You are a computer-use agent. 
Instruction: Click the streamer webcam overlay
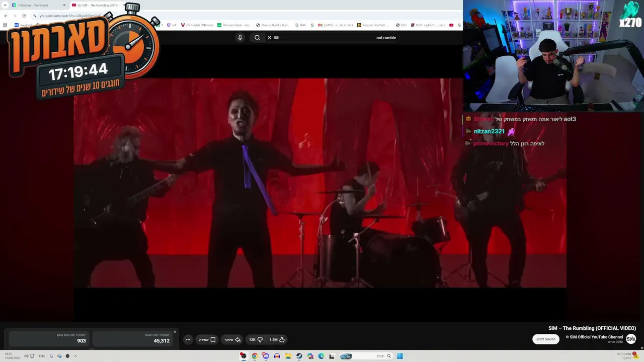tap(553, 55)
